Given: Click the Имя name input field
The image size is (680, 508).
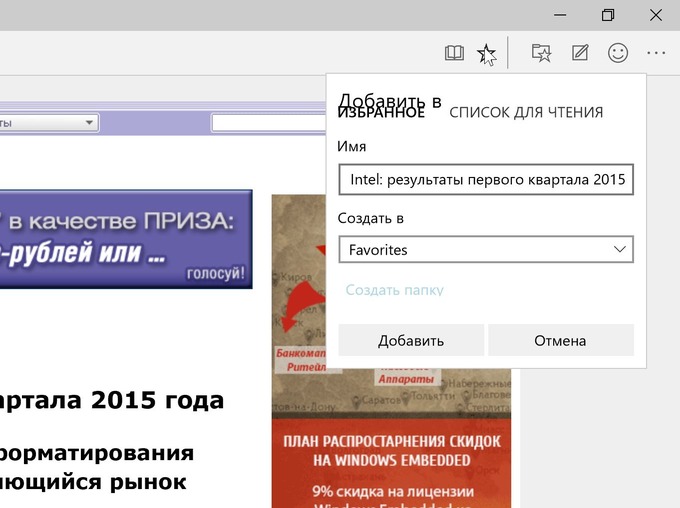Looking at the screenshot, I should 486,179.
